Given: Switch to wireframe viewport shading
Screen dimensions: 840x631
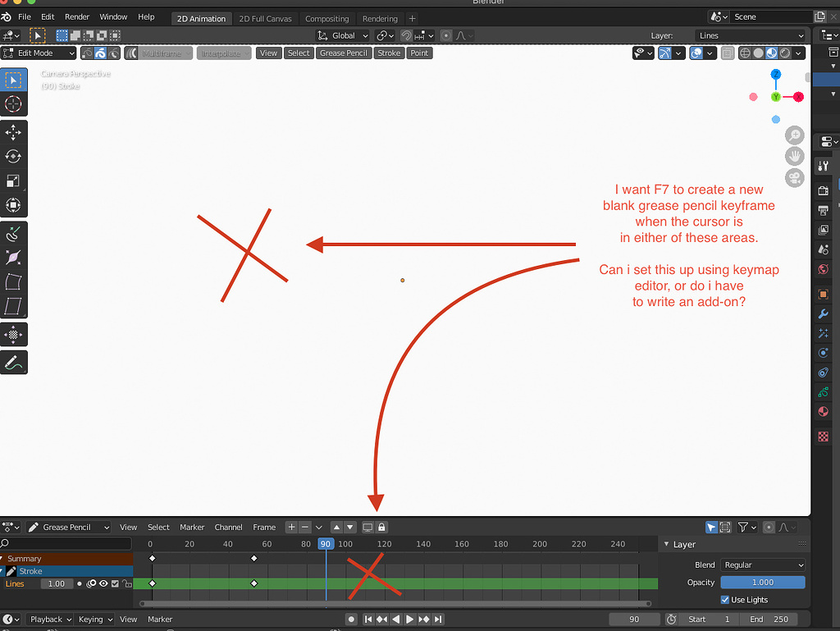Looking at the screenshot, I should (x=745, y=53).
